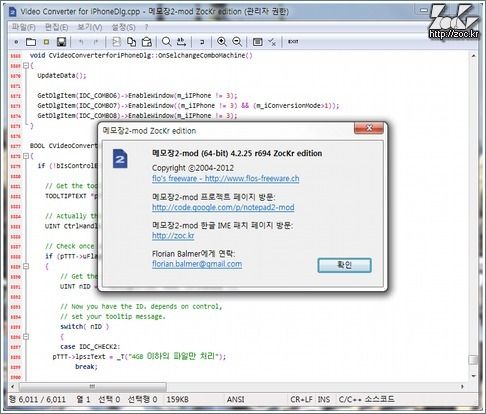This screenshot has height=414, width=486.
Task: Click the '열 1' status bar entry
Action: click(x=83, y=399)
